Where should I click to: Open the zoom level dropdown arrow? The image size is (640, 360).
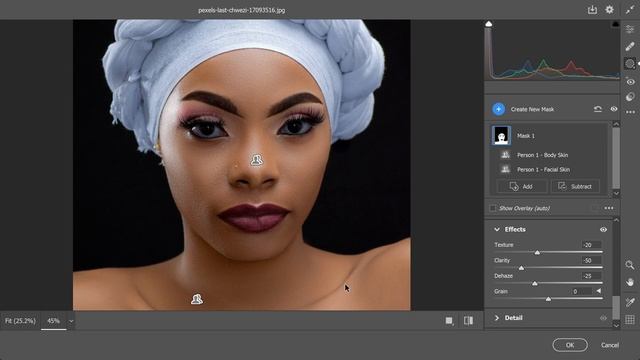click(x=71, y=321)
